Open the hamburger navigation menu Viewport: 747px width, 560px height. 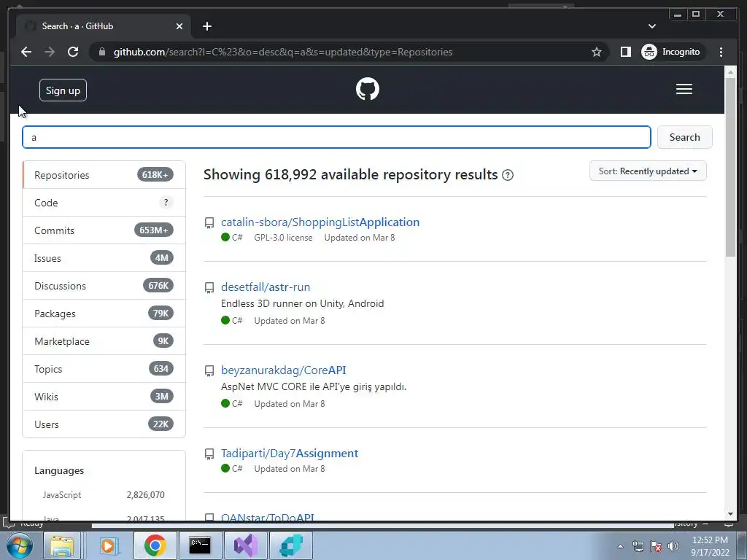(684, 89)
